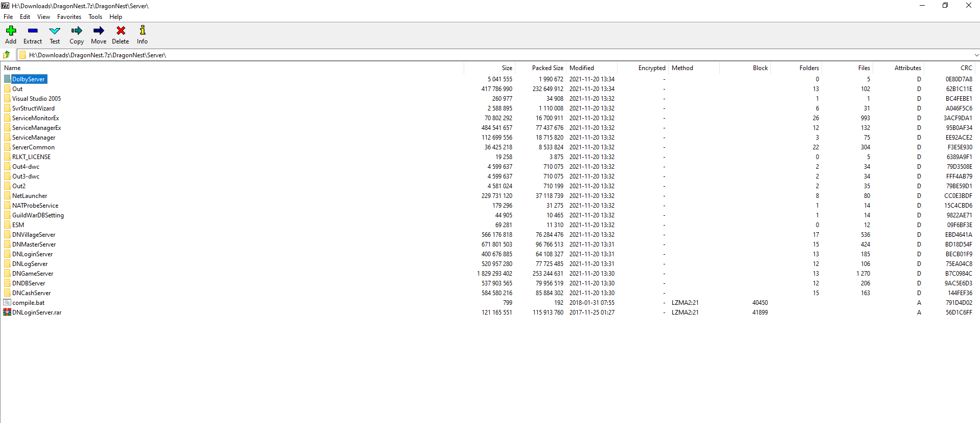
Task: Open the File menu
Action: [8, 17]
